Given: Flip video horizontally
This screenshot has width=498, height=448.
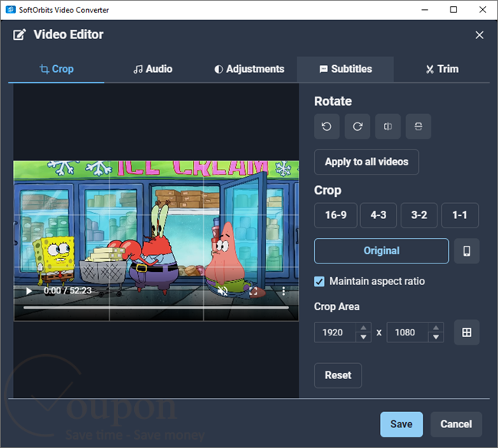Looking at the screenshot, I should (x=388, y=126).
